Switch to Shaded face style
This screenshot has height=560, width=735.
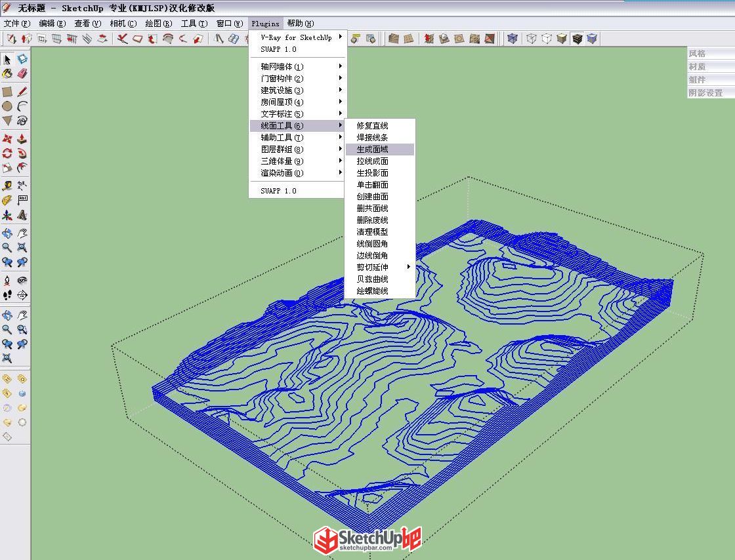pyautogui.click(x=562, y=39)
